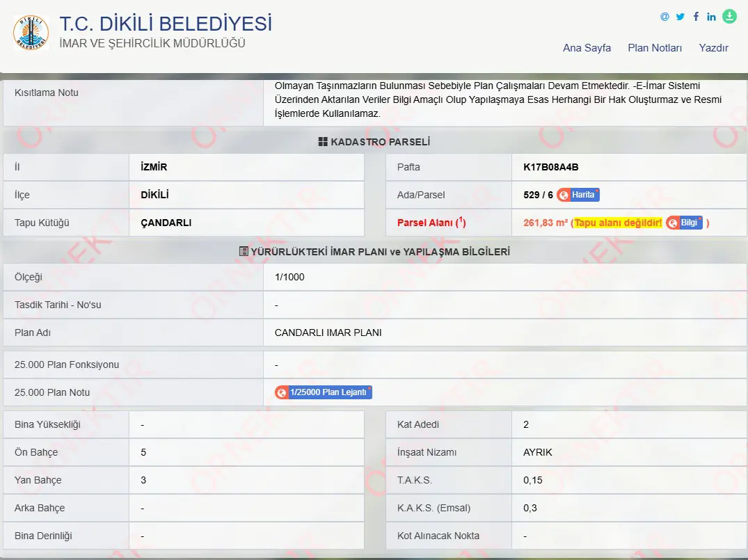The width and height of the screenshot is (748, 560).
Task: Select the T.A.K.S. value 0,15
Action: point(533,480)
